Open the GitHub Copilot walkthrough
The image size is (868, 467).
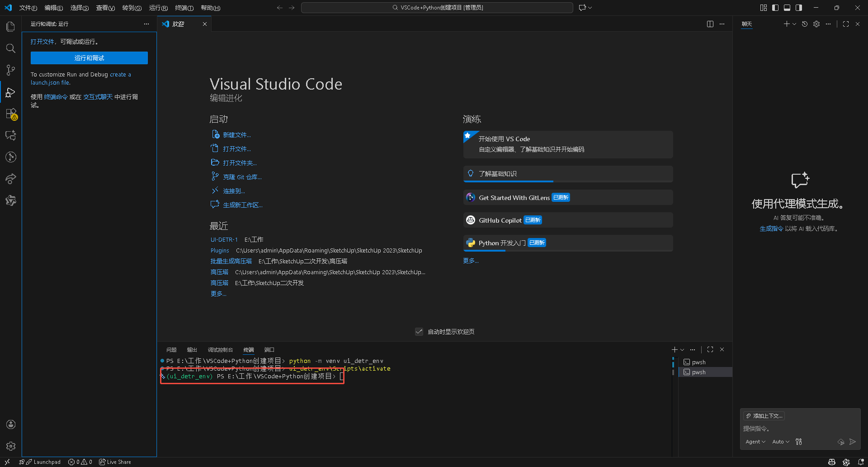pos(568,220)
